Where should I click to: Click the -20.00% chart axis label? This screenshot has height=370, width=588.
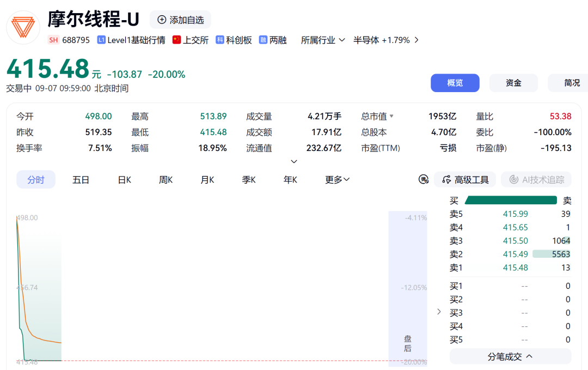[x=414, y=362]
